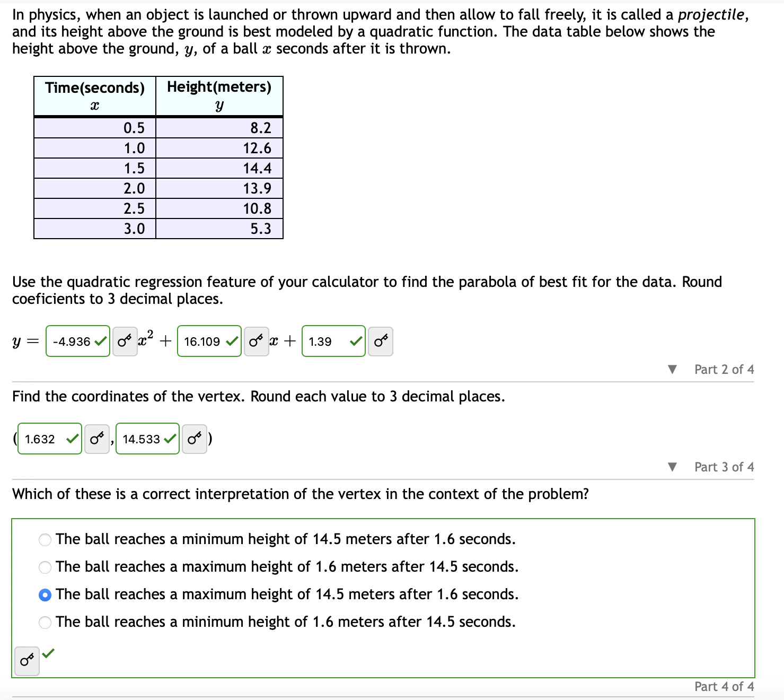Viewport: 784px width, 700px height.
Task: Select radio option for maximum height 1.6 meters
Action: tap(45, 567)
